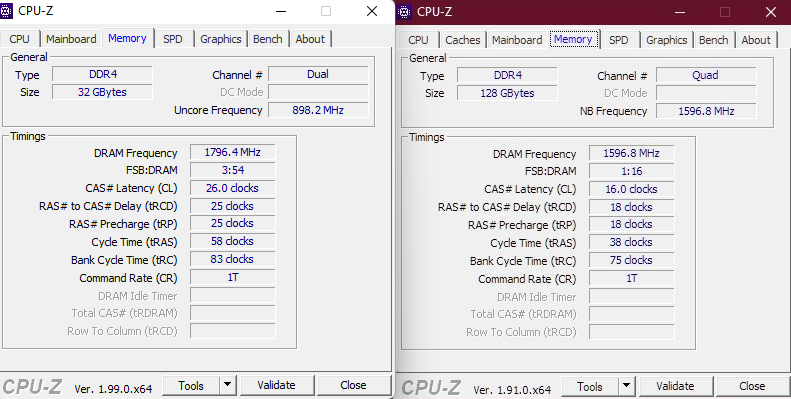Viewport: 791px width, 399px height.
Task: Click DRAM Frequency value in right window Timings
Action: 632,153
